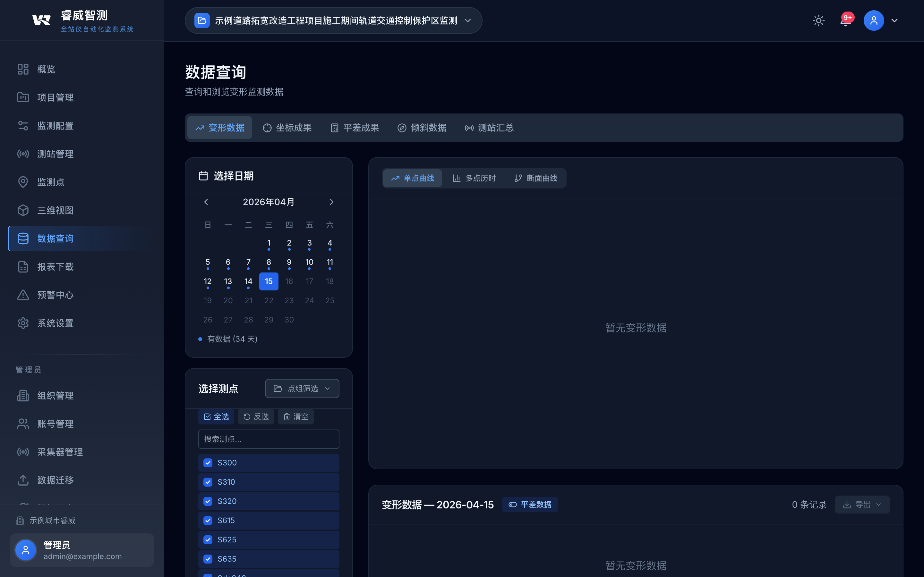The height and width of the screenshot is (577, 924).
Task: Open the 三维视图 3D view
Action: [x=56, y=210]
